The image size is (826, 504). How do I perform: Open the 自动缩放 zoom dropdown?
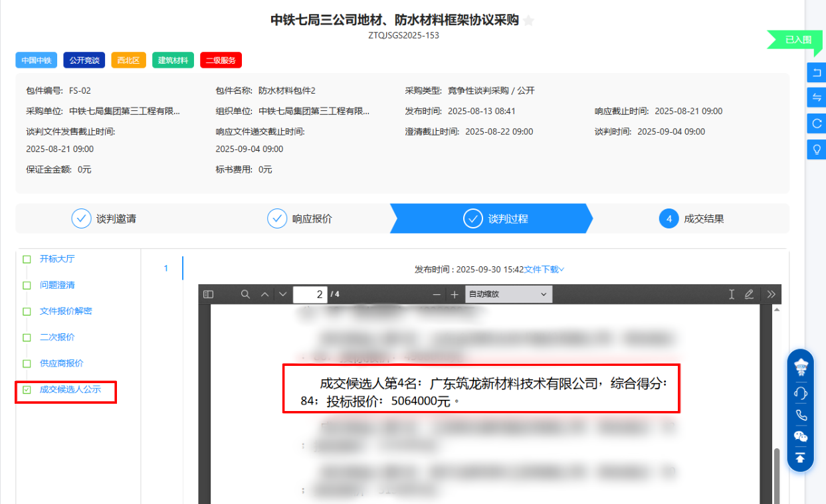point(508,294)
